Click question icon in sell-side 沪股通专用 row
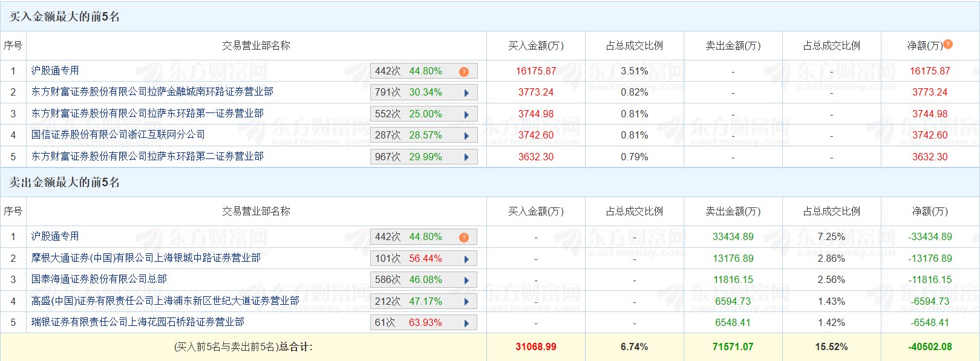The image size is (980, 361). pos(464,237)
